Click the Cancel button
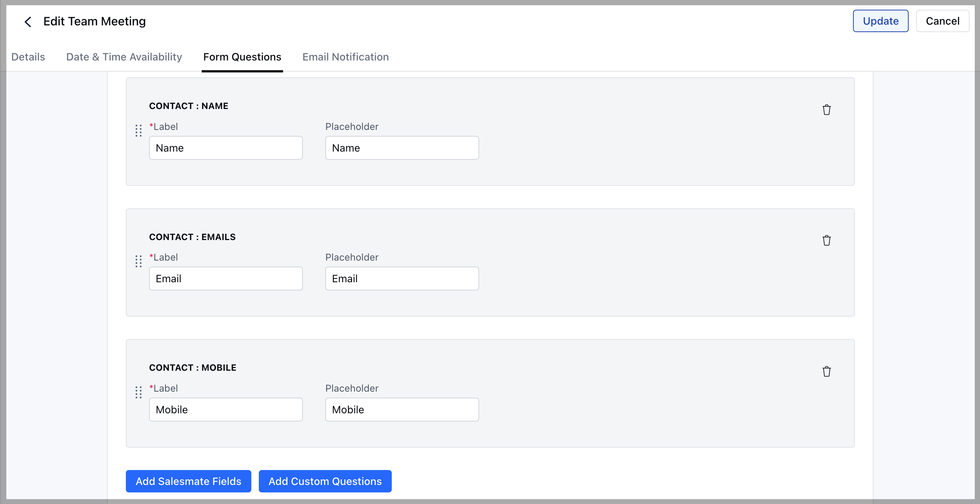The image size is (980, 504). [943, 21]
